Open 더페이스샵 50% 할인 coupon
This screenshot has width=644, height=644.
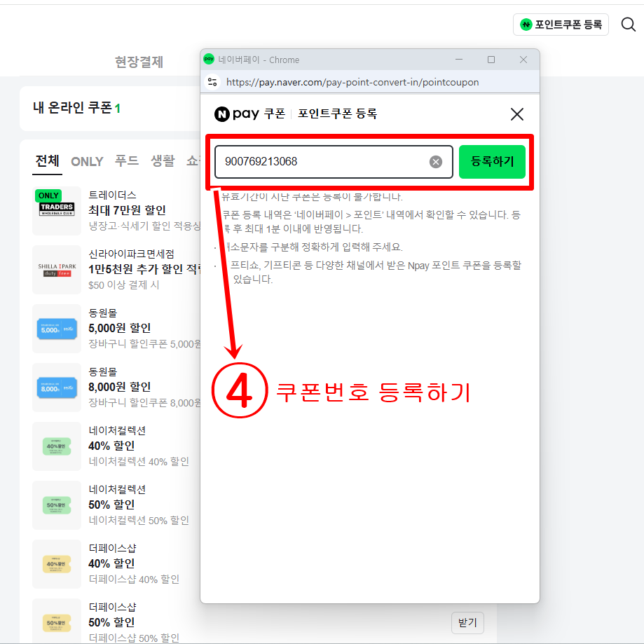(111, 622)
